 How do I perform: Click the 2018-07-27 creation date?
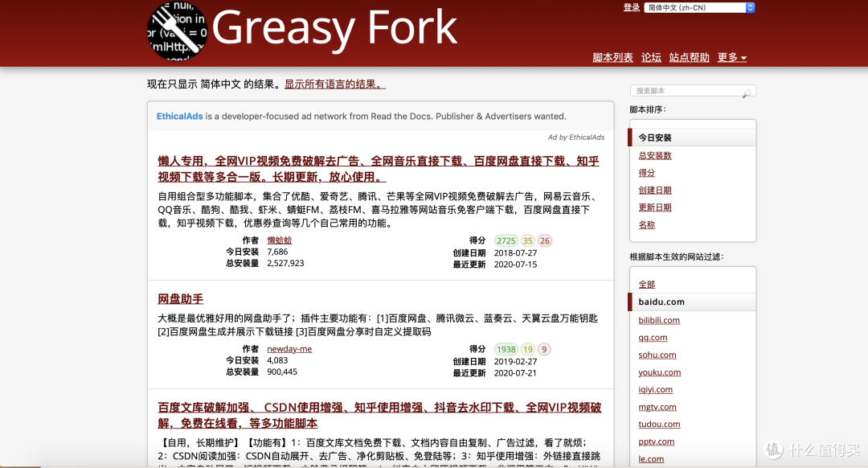515,252
